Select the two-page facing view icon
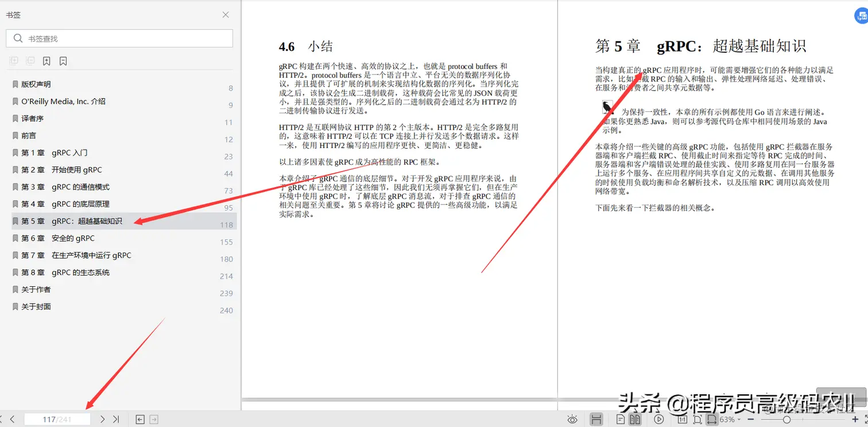This screenshot has width=868, height=427. pos(635,420)
